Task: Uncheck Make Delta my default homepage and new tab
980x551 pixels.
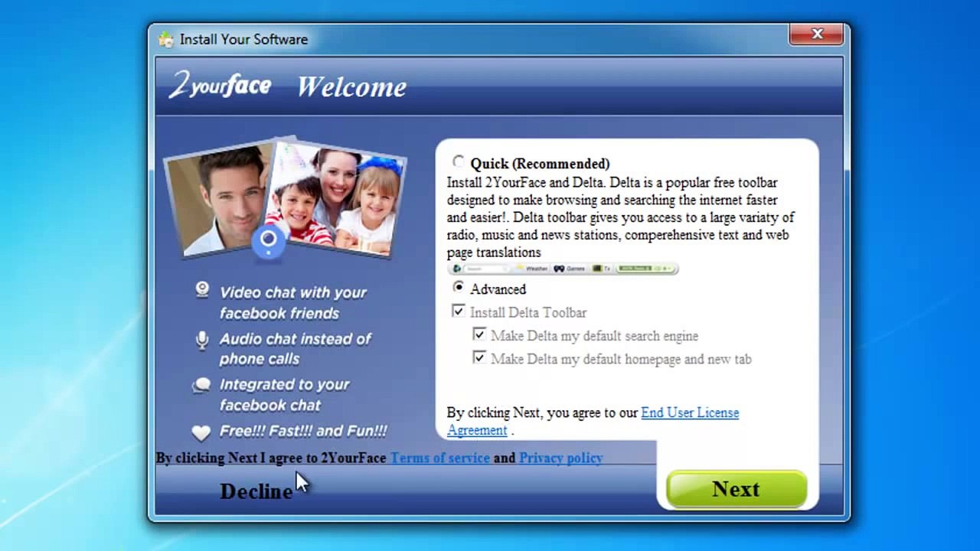Action: [479, 358]
